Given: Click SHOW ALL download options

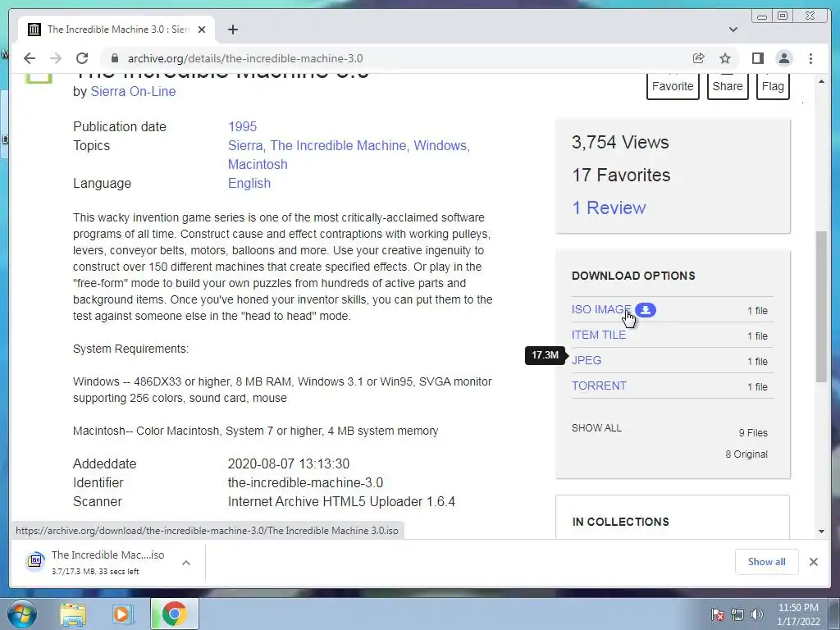Looking at the screenshot, I should pos(596,428).
